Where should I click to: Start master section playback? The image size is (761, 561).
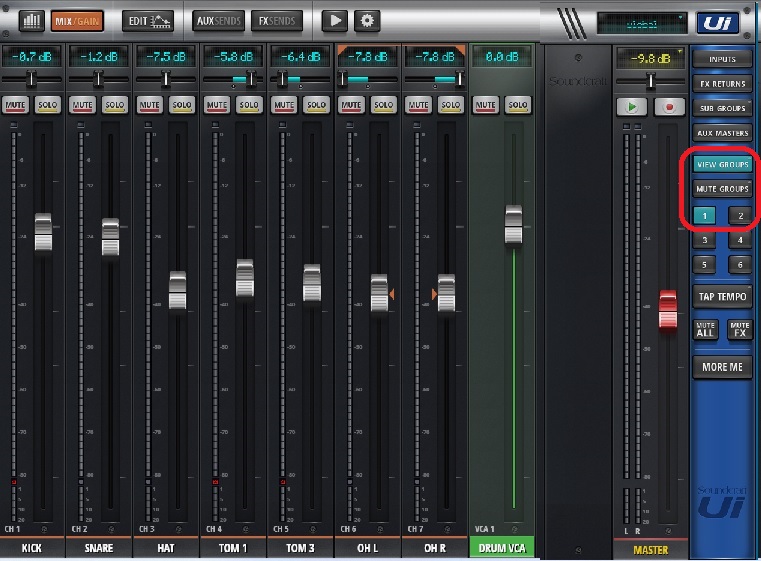coord(632,107)
